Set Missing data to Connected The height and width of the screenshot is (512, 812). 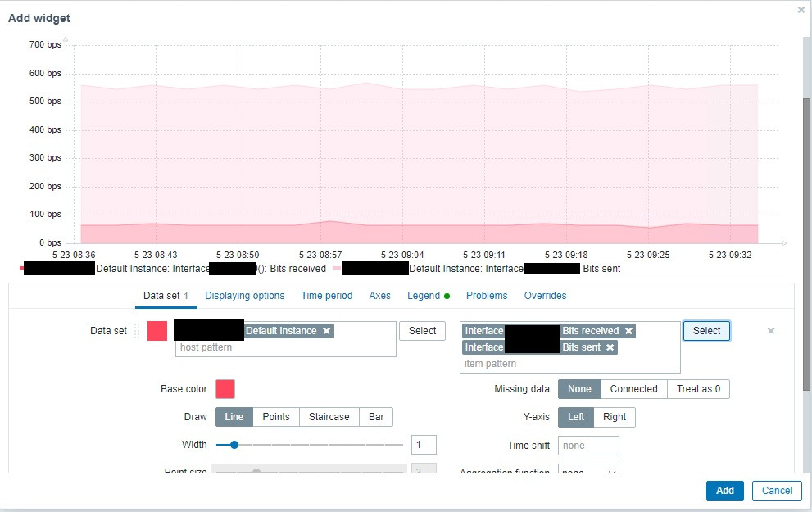634,389
